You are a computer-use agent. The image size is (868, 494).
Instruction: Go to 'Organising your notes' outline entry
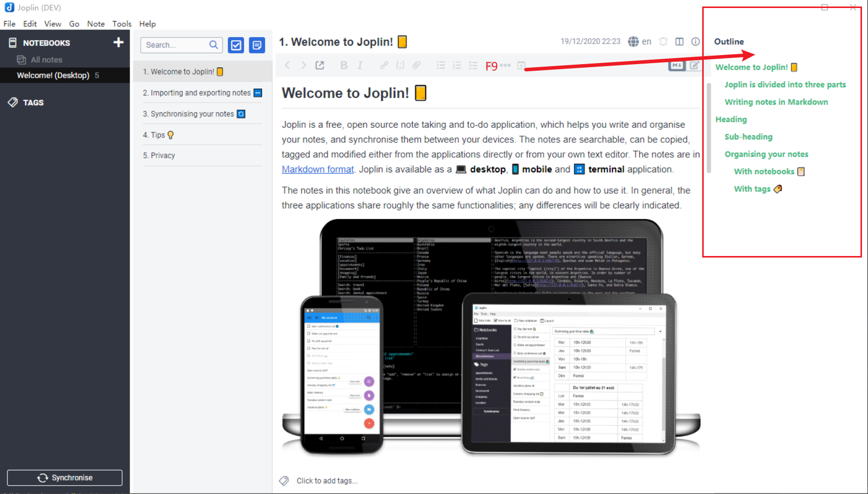pos(766,154)
